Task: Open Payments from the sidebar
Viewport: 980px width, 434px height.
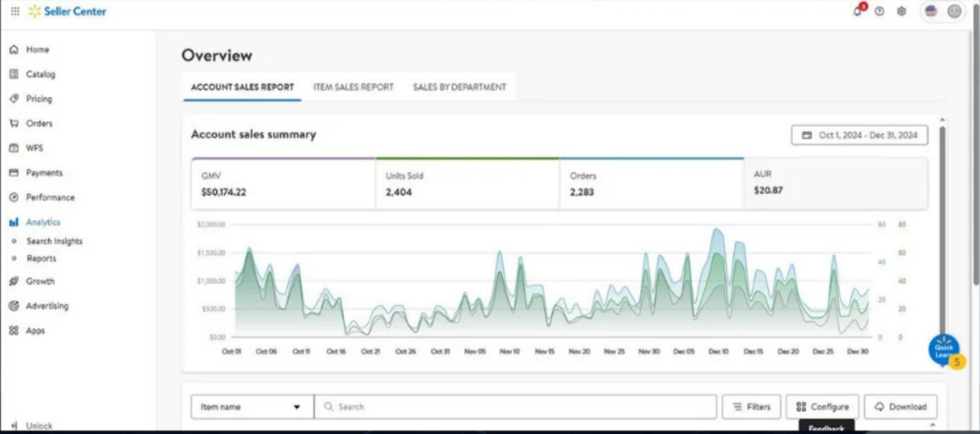Action: point(43,172)
